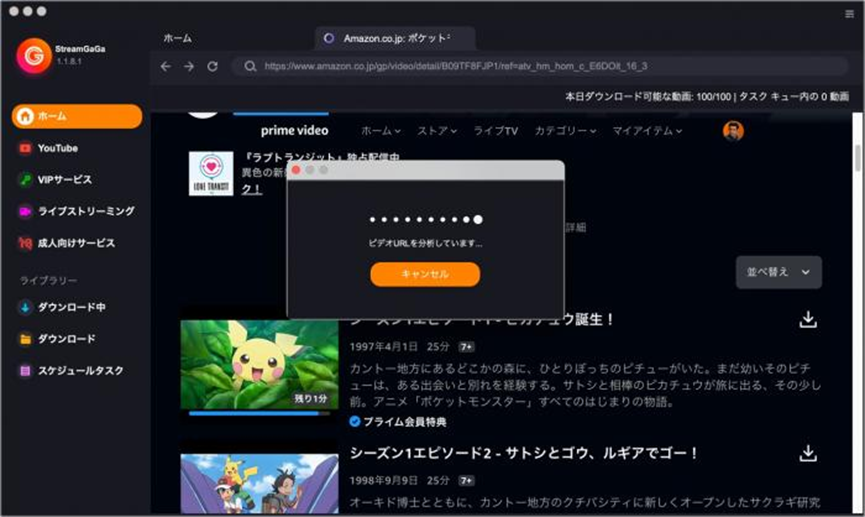The height and width of the screenshot is (517, 865).
Task: Expand the Prime Video ホーム menu
Action: click(x=381, y=131)
